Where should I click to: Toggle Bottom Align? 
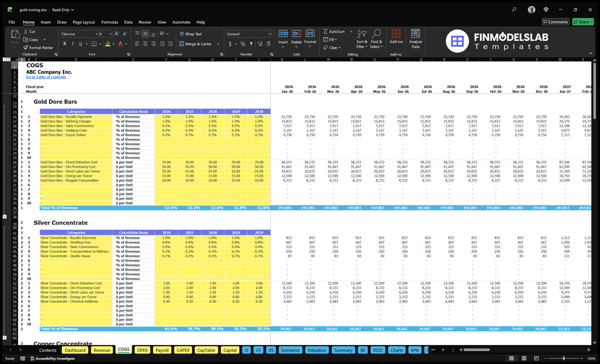pos(154,34)
